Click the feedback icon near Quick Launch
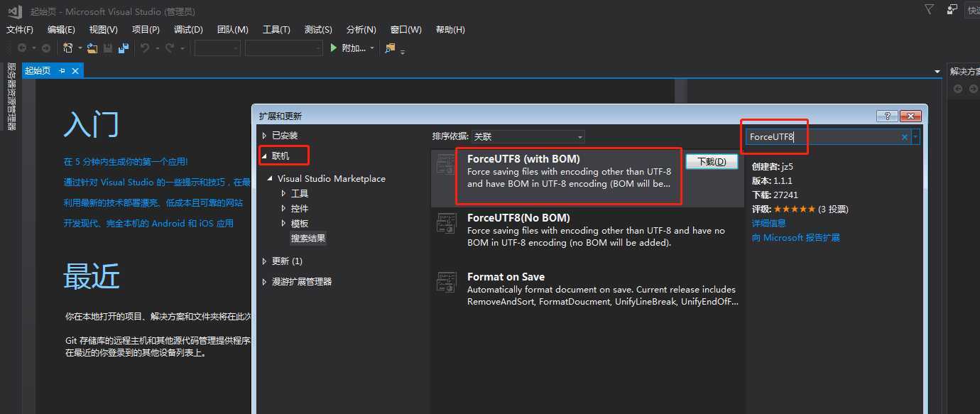 click(x=952, y=9)
